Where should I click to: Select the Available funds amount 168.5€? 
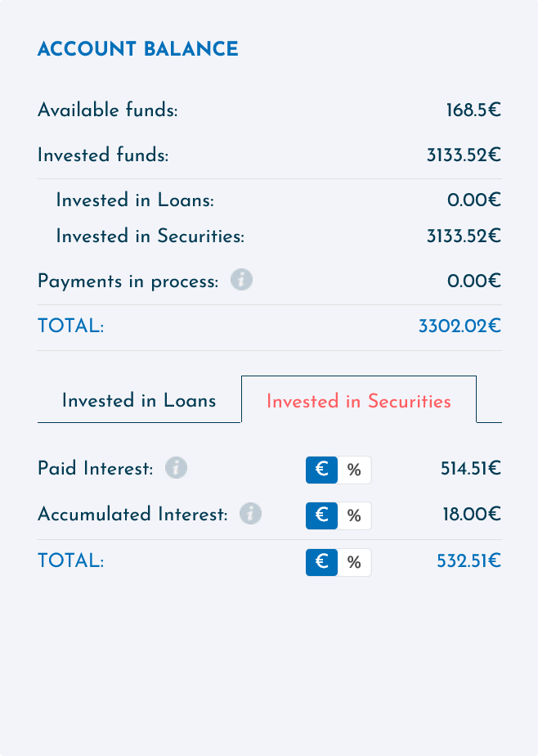click(472, 110)
